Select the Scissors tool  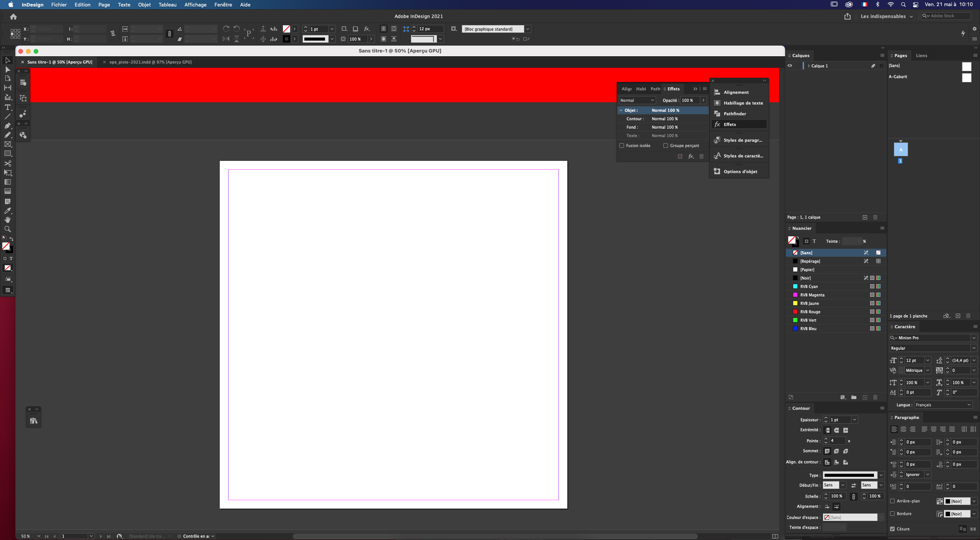[x=8, y=164]
